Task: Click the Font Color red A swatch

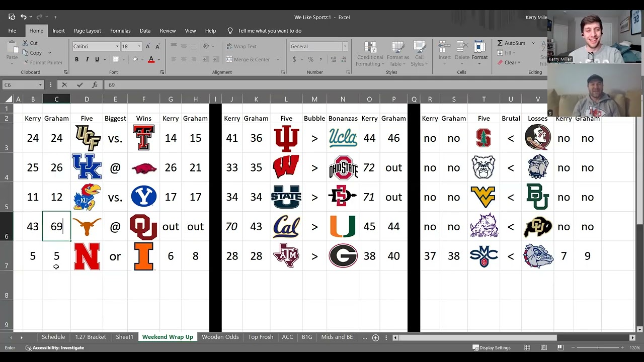Action: [x=151, y=59]
